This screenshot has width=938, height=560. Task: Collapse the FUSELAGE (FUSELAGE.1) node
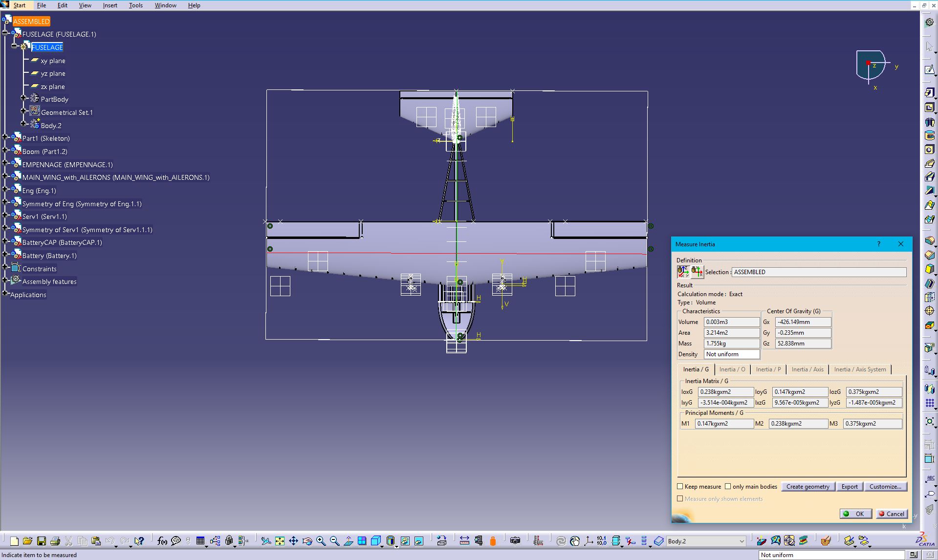[x=5, y=33]
